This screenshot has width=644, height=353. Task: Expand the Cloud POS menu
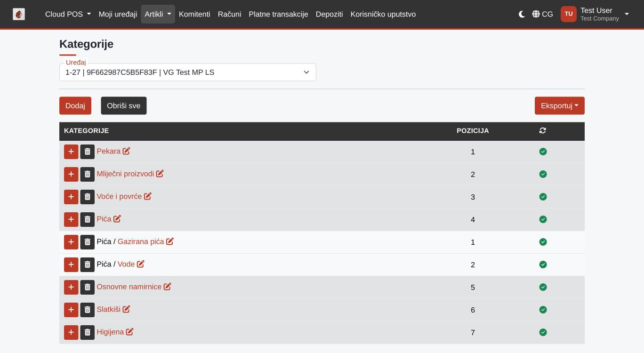click(68, 14)
